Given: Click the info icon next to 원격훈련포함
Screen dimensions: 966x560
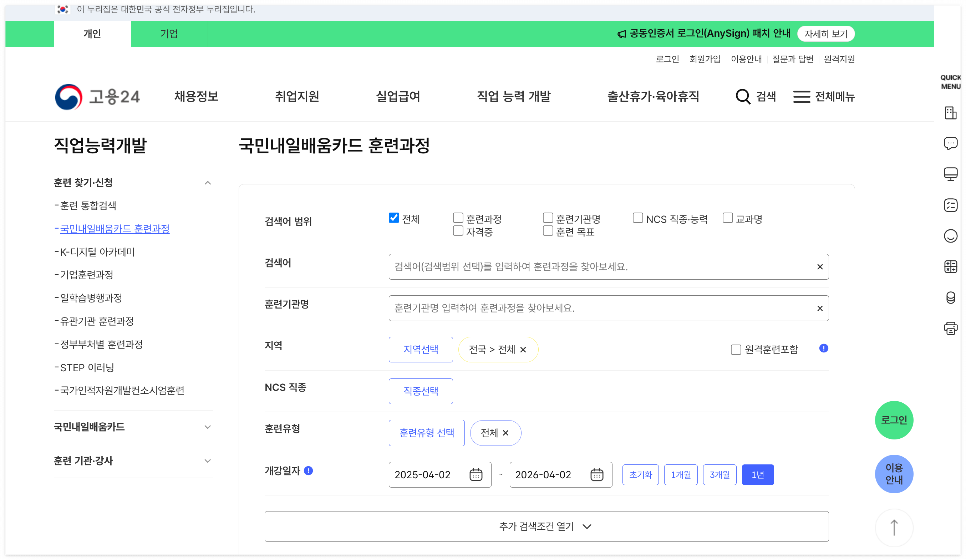Looking at the screenshot, I should tap(824, 348).
